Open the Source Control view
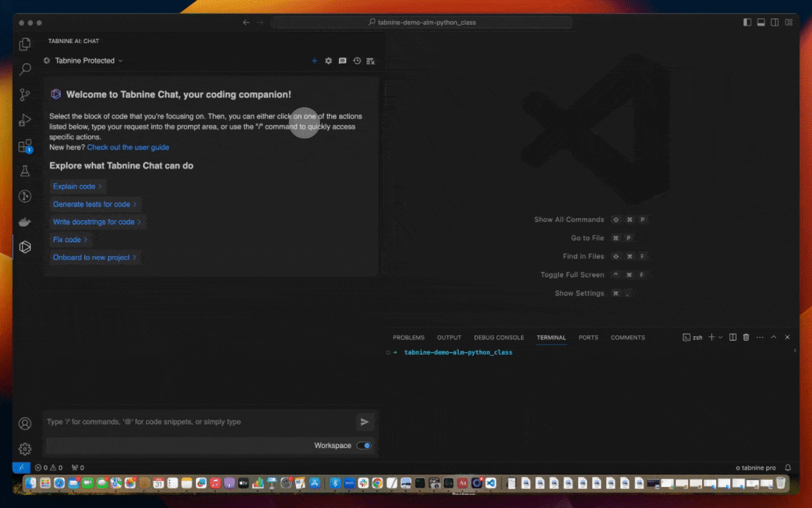The image size is (812, 508). tap(25, 95)
